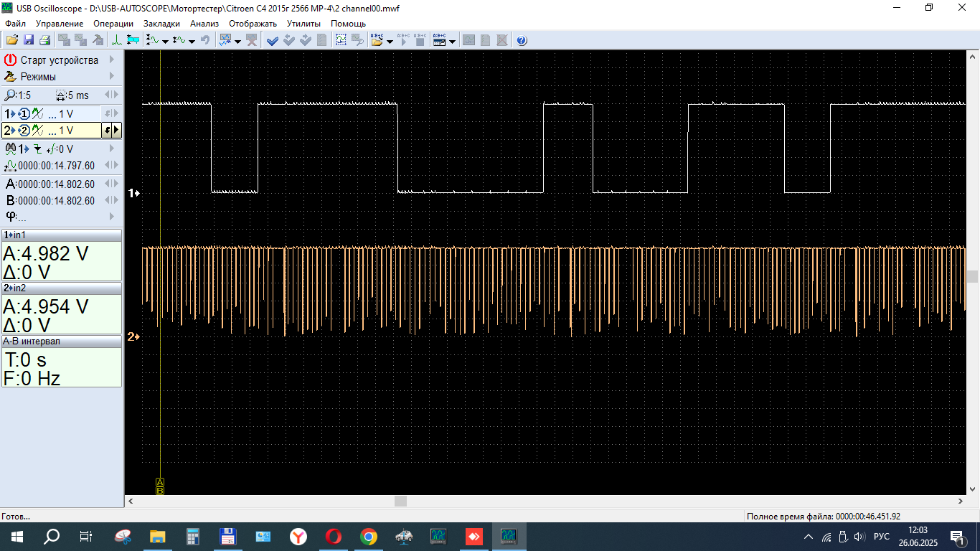Open the Утилиты menu

pyautogui.click(x=303, y=23)
